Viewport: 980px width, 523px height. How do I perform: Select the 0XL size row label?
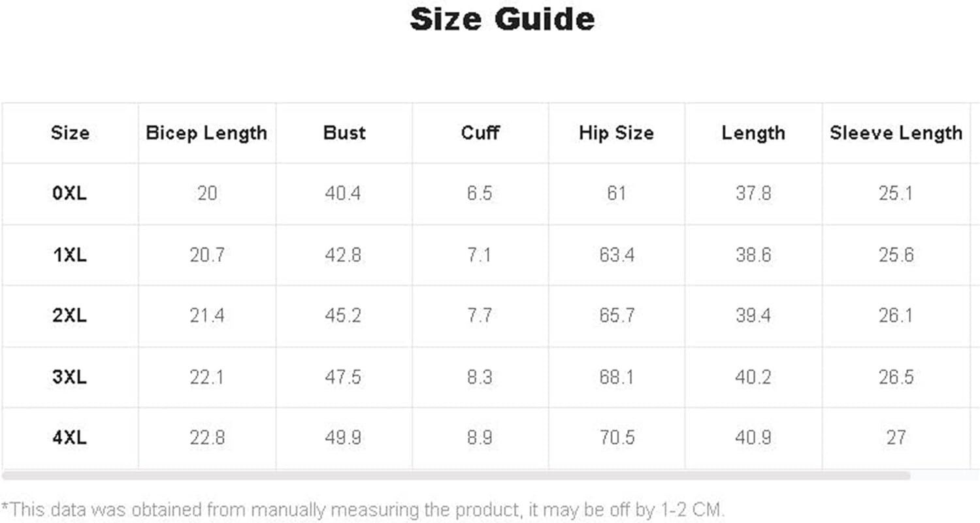click(x=70, y=194)
